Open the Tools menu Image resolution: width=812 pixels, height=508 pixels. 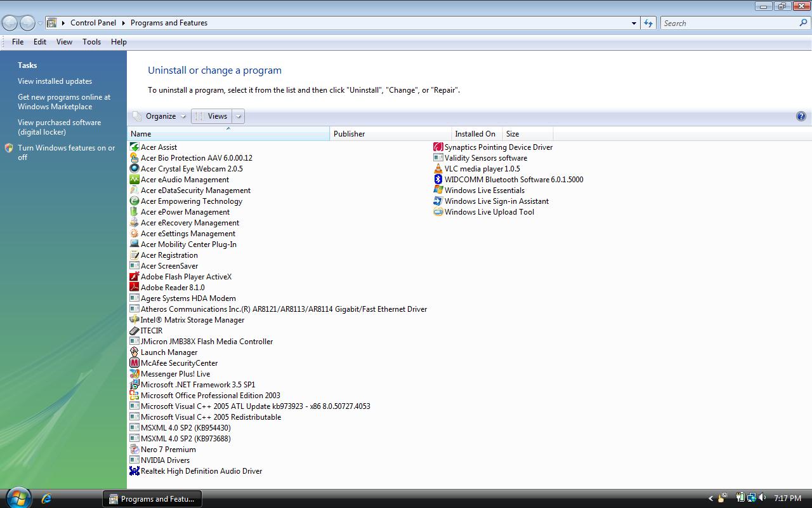[91, 42]
